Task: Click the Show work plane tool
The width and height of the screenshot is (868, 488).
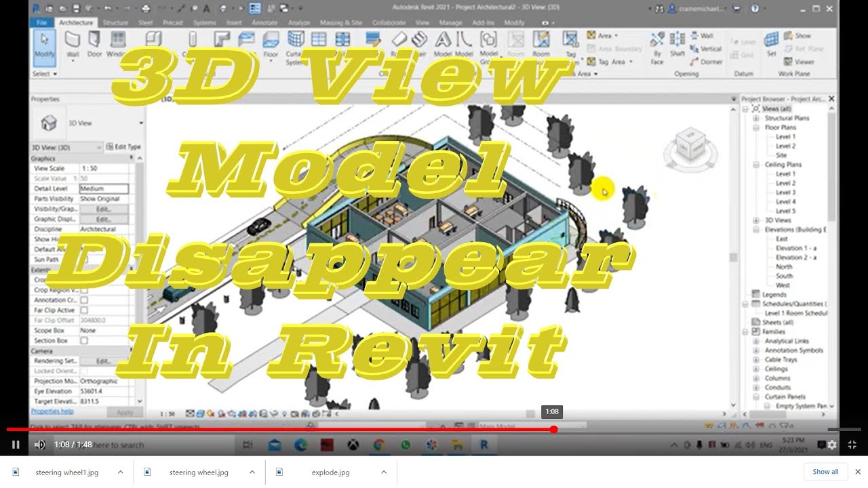Action: coord(797,36)
